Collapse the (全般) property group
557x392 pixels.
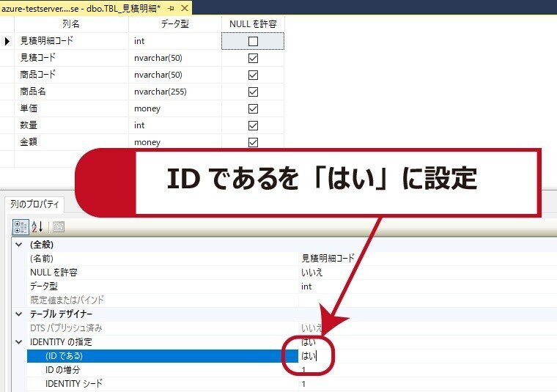[x=19, y=245]
